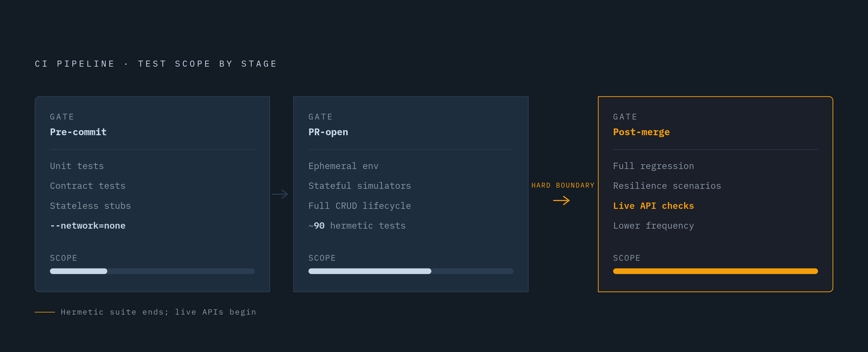868x352 pixels.
Task: Click the SCOPE label in the Post-merge card
Action: click(x=626, y=258)
